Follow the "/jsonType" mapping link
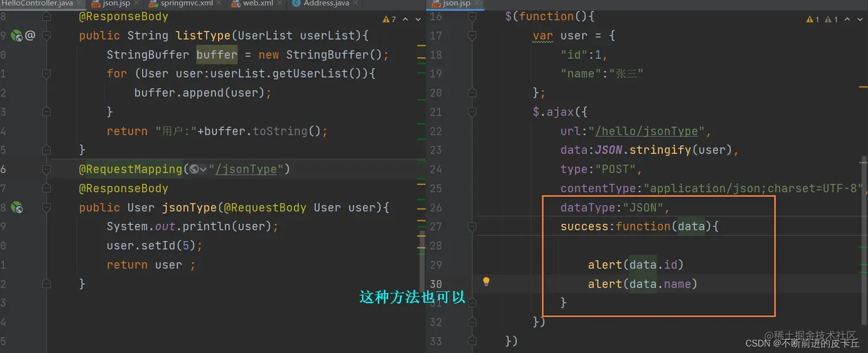The image size is (868, 353). tap(247, 169)
